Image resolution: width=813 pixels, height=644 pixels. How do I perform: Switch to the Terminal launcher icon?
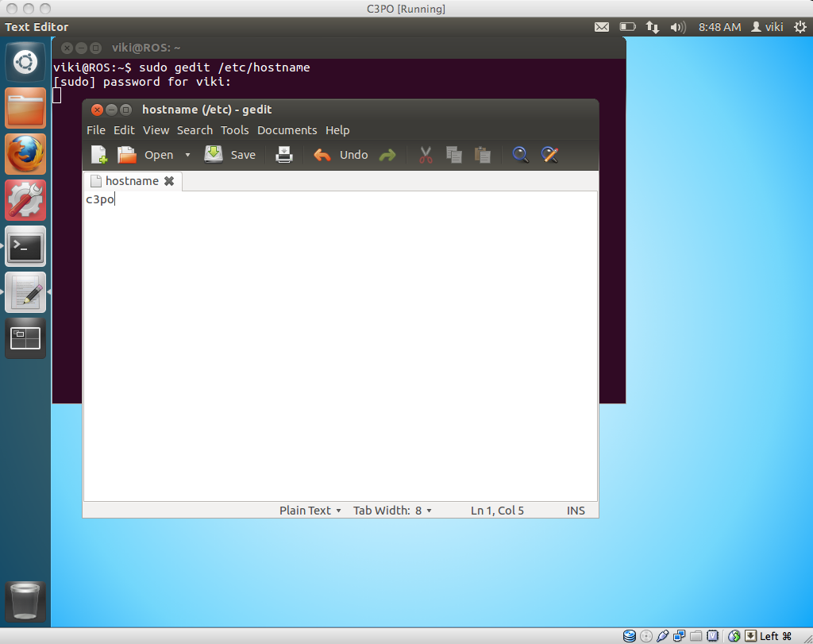click(25, 246)
